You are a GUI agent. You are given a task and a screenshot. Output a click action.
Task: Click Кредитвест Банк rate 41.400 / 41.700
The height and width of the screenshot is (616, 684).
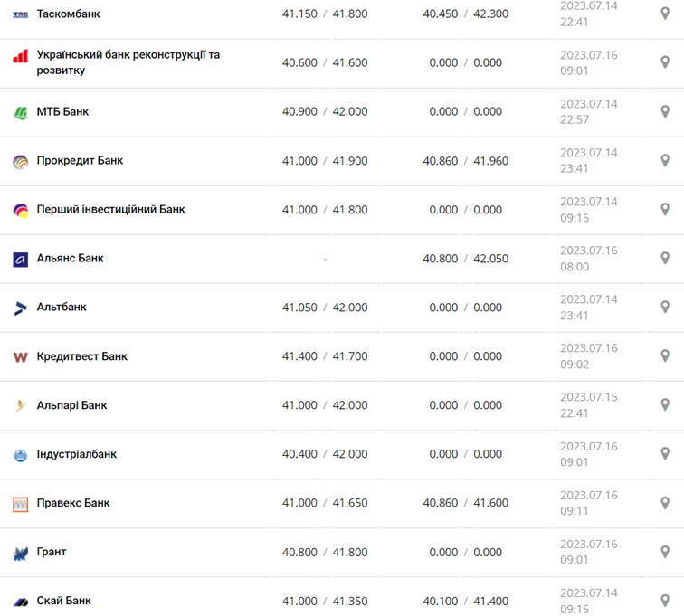click(325, 356)
